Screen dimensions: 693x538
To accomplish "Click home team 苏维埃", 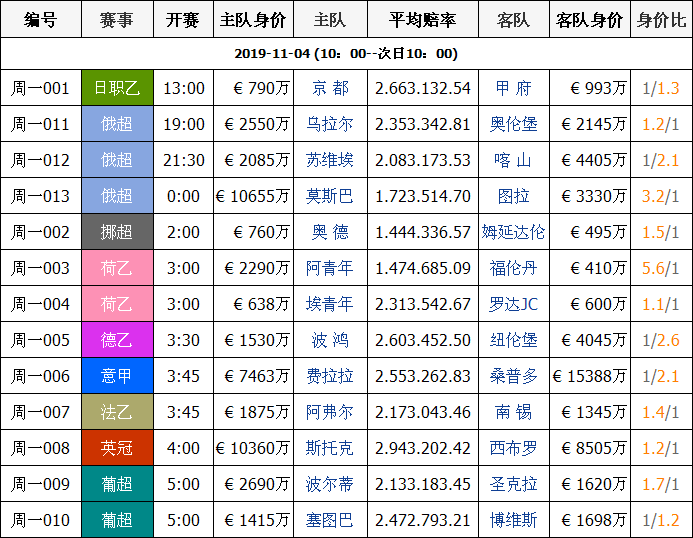I will click(x=330, y=160).
